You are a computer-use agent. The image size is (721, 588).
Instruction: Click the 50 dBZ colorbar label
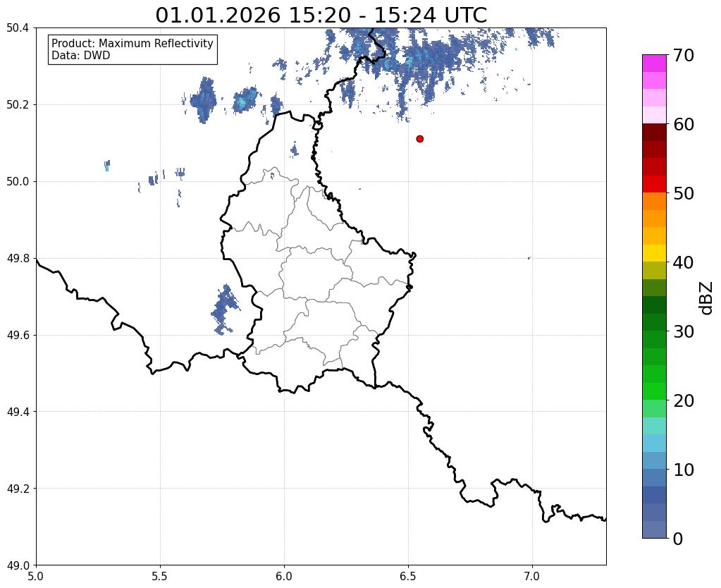pyautogui.click(x=683, y=193)
